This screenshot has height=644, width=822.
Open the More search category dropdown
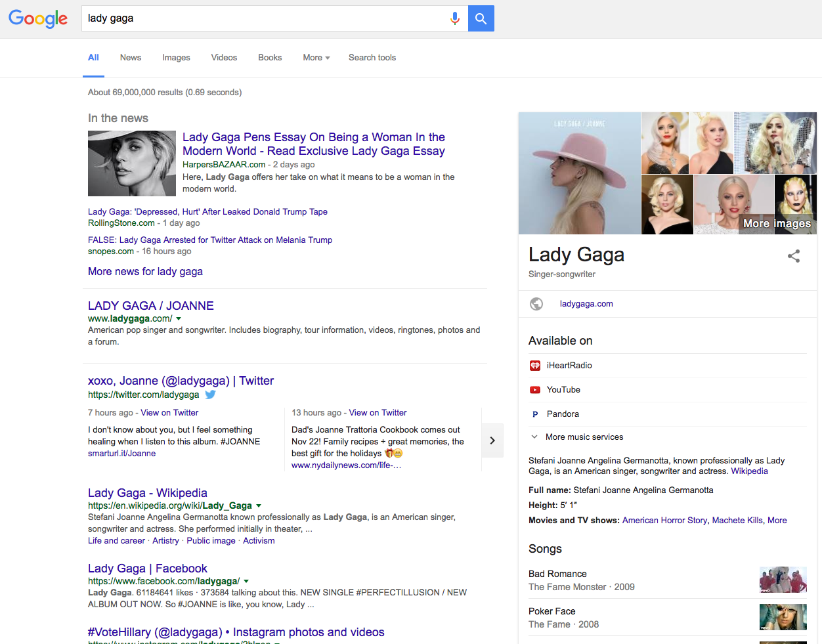click(x=316, y=58)
